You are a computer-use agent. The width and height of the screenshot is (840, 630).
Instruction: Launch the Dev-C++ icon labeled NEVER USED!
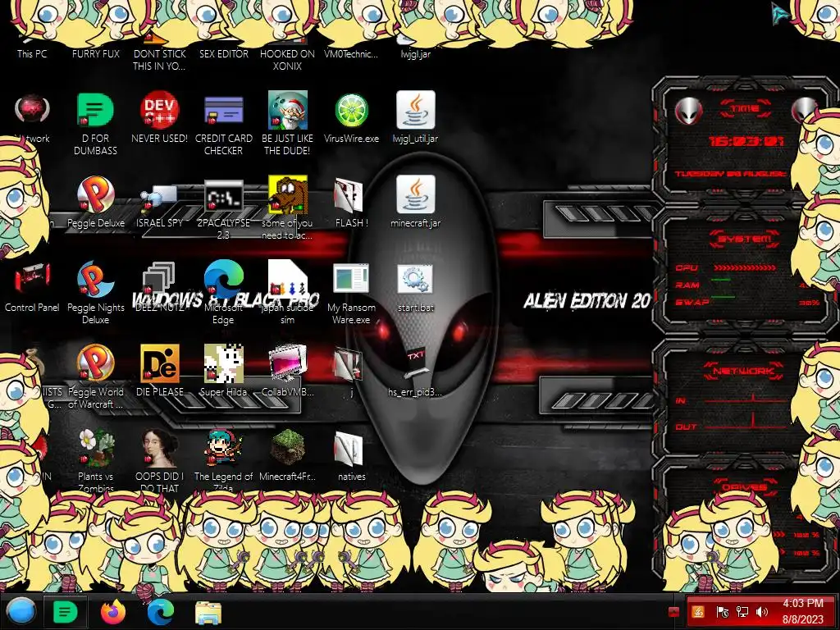click(x=159, y=111)
